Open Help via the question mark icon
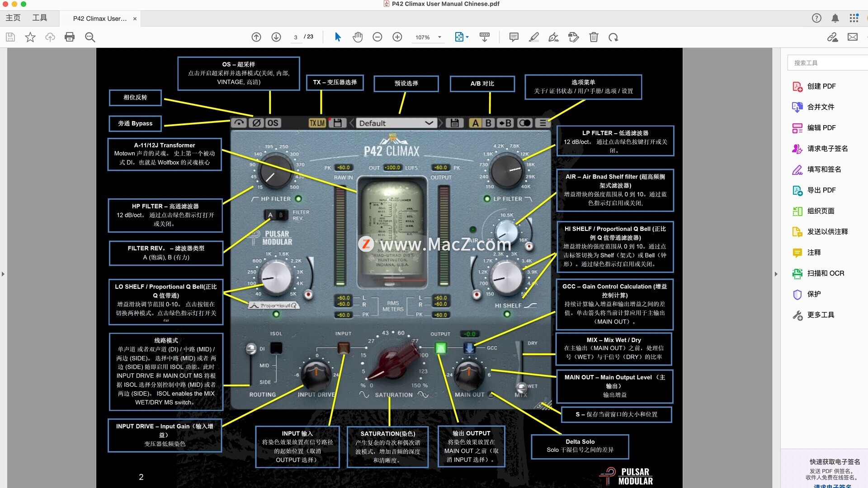The height and width of the screenshot is (488, 868). point(816,18)
